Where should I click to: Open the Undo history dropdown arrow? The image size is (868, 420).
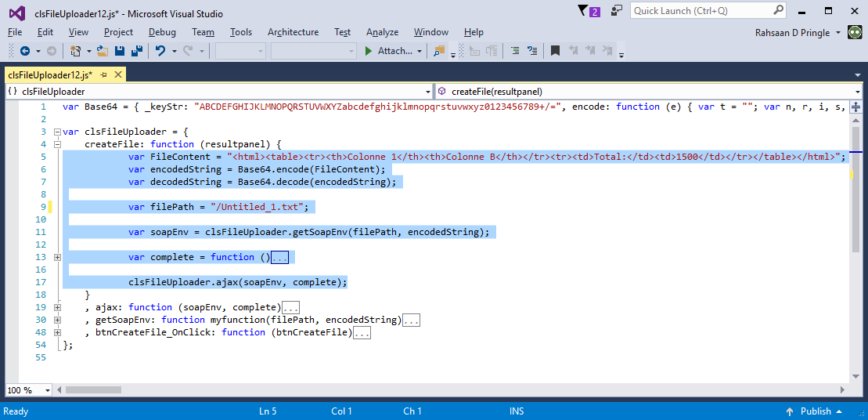(174, 51)
